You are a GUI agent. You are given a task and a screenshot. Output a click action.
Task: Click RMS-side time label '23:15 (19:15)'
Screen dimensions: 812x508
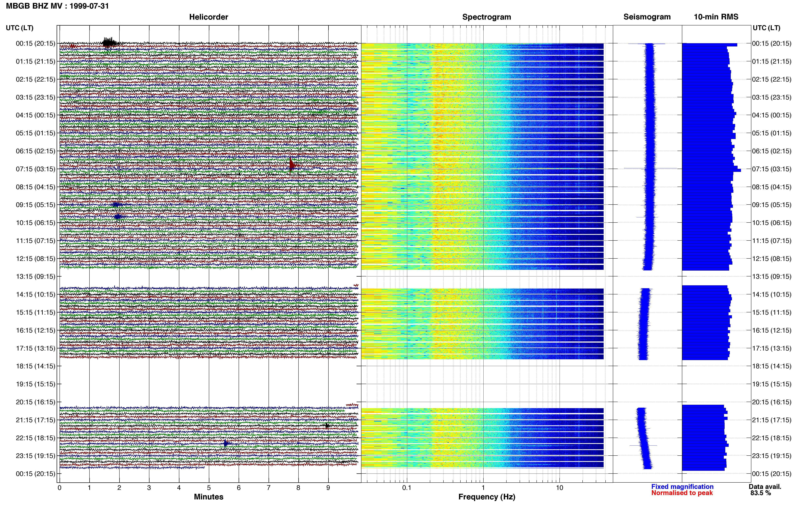coord(772,456)
